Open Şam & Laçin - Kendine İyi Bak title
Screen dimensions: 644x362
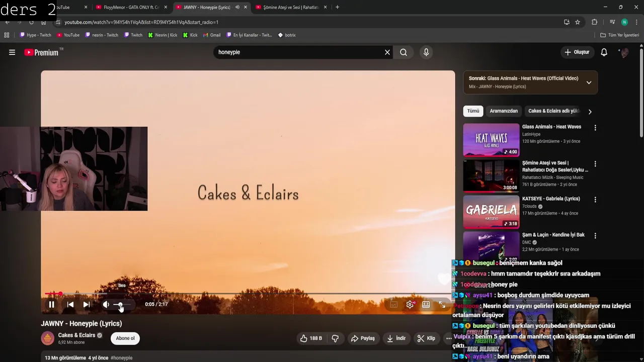(553, 235)
